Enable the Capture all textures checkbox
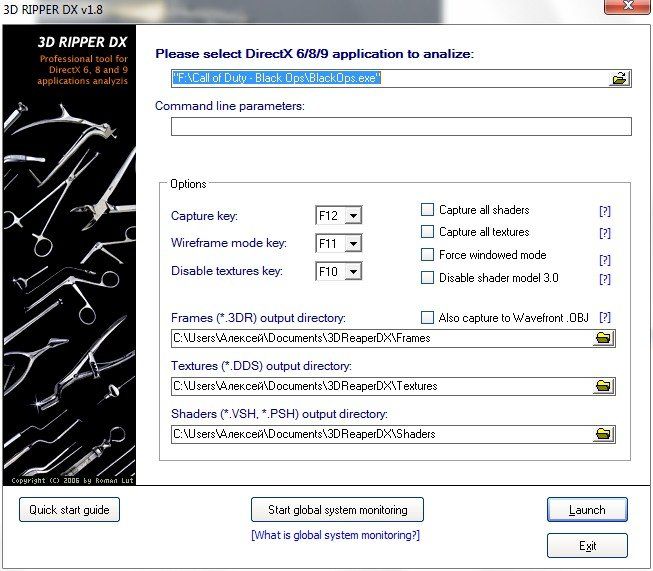Image resolution: width=653 pixels, height=571 pixels. coord(427,232)
